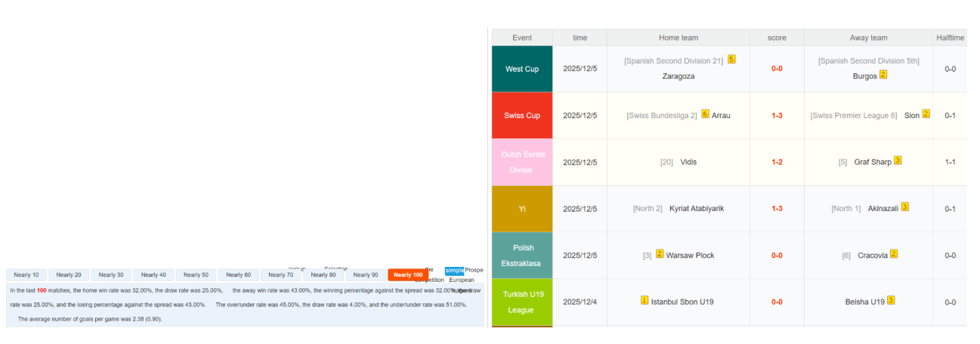980x344 pixels.
Task: Click the pink Dutch Eerste Divisie cell
Action: 522,162
